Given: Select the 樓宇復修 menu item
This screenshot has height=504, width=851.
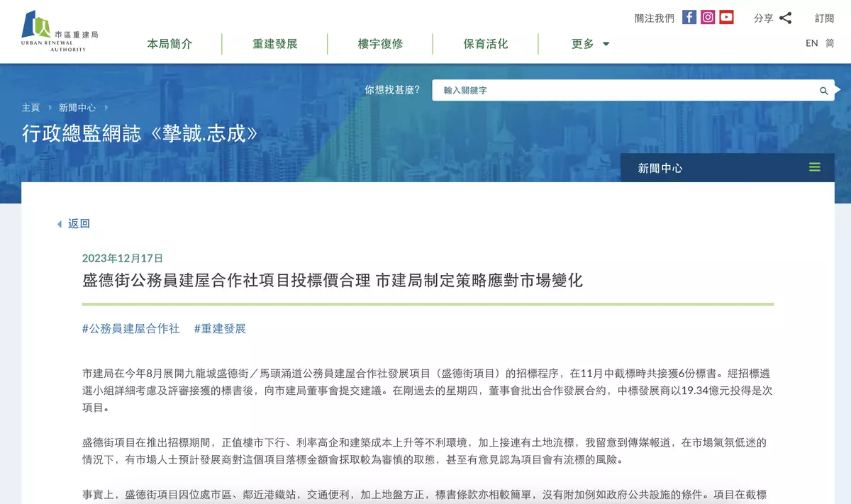Looking at the screenshot, I should 380,44.
